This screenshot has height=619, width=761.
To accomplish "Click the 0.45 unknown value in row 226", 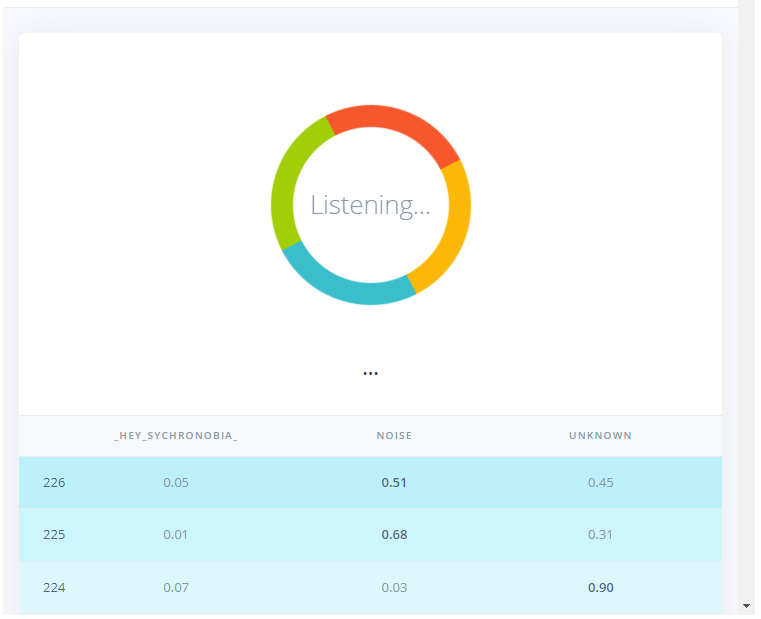I will tap(600, 482).
